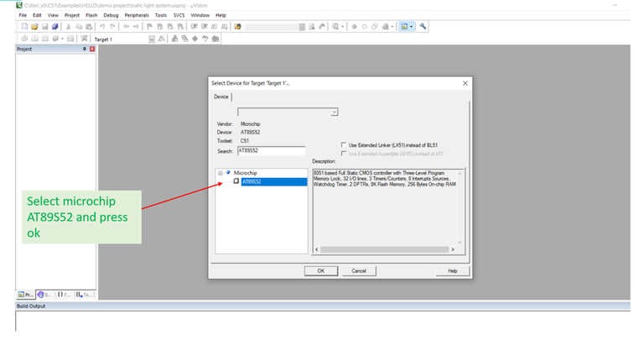Image resolution: width=644 pixels, height=340 pixels.
Task: Open the Flash menu
Action: click(91, 15)
